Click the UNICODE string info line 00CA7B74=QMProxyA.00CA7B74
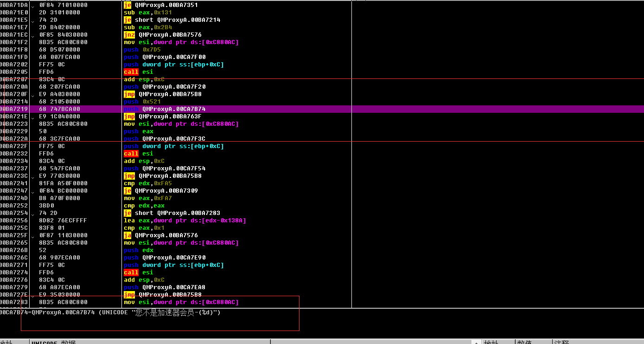Image resolution: width=644 pixels, height=344 pixels. [110, 312]
